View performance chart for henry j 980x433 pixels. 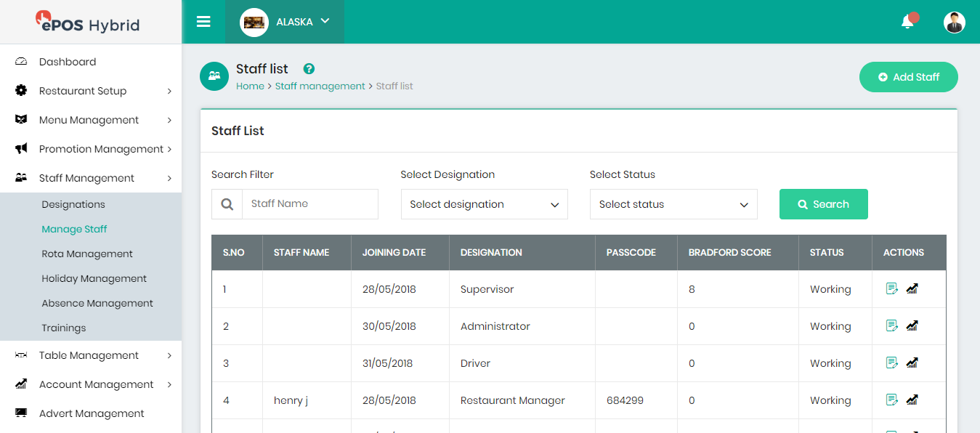point(912,400)
